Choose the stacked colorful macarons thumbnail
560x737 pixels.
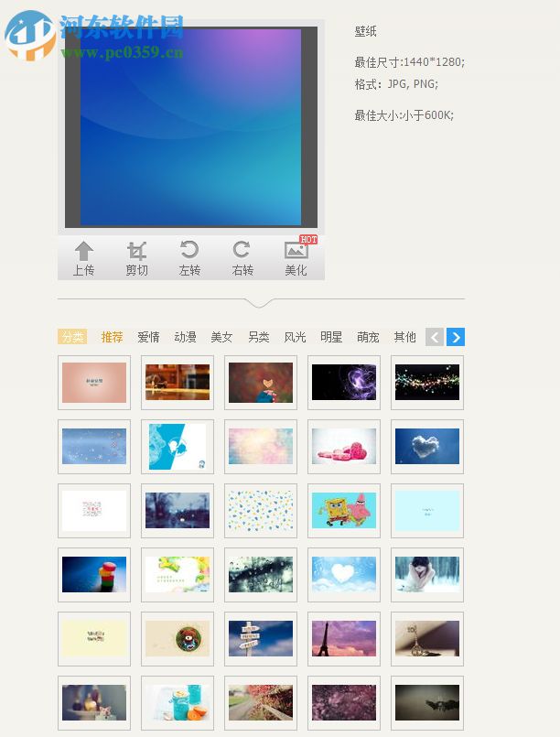click(94, 574)
